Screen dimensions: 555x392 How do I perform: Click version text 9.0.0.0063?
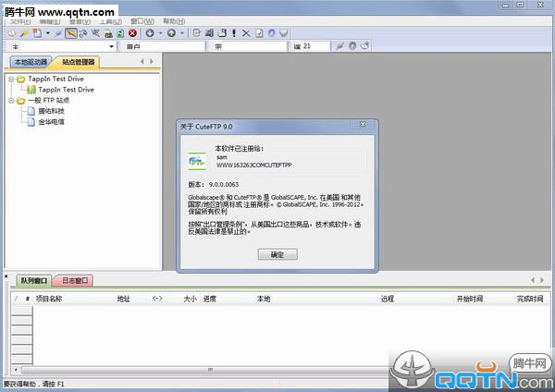[x=224, y=184]
